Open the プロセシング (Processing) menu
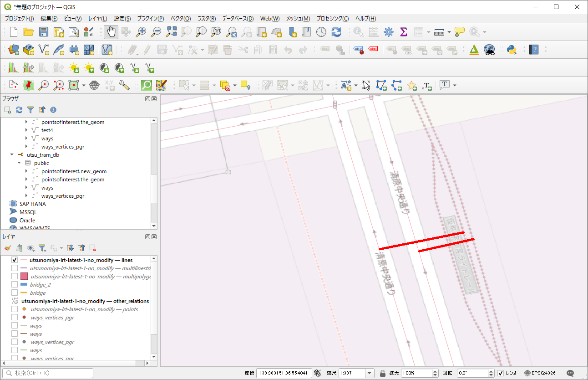Screen dimensions: 588x380 point(332,19)
